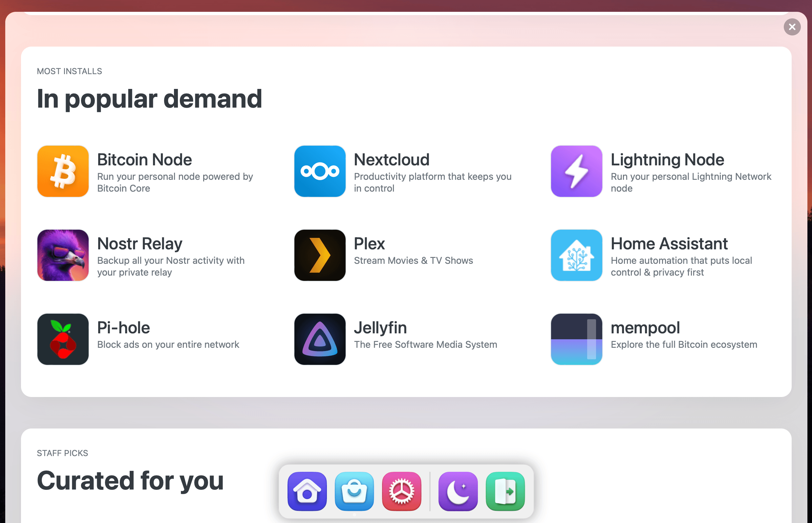This screenshot has width=812, height=523.
Task: Open the Jellyfin triangle icon
Action: tap(320, 339)
